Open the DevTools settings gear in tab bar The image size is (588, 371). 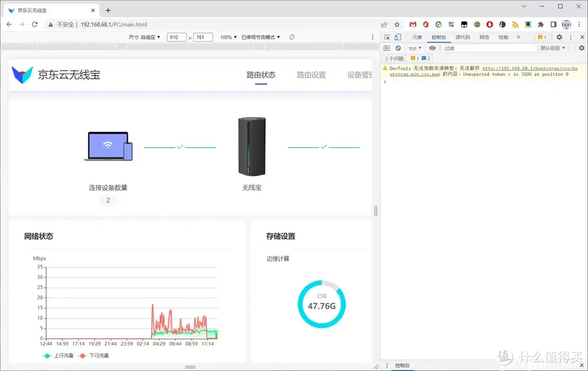point(559,37)
